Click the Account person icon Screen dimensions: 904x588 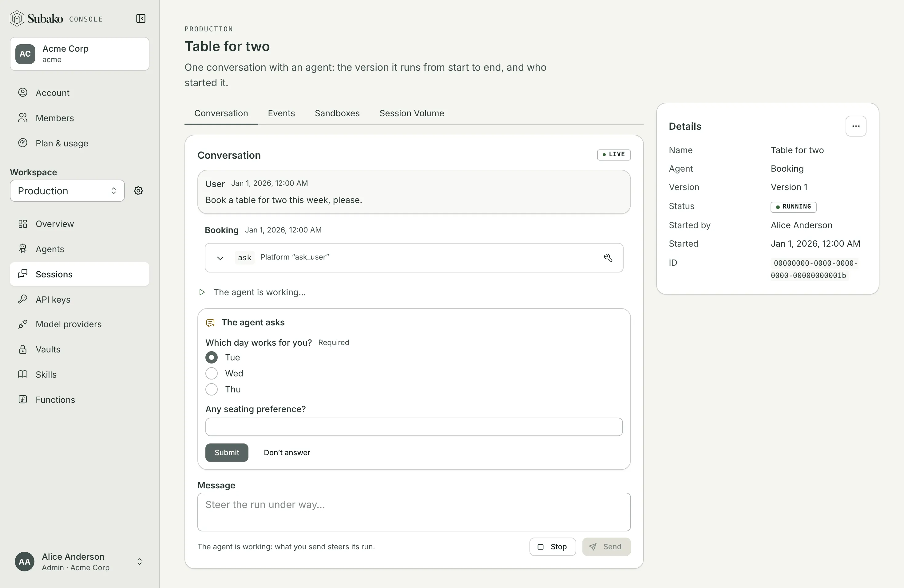click(23, 92)
